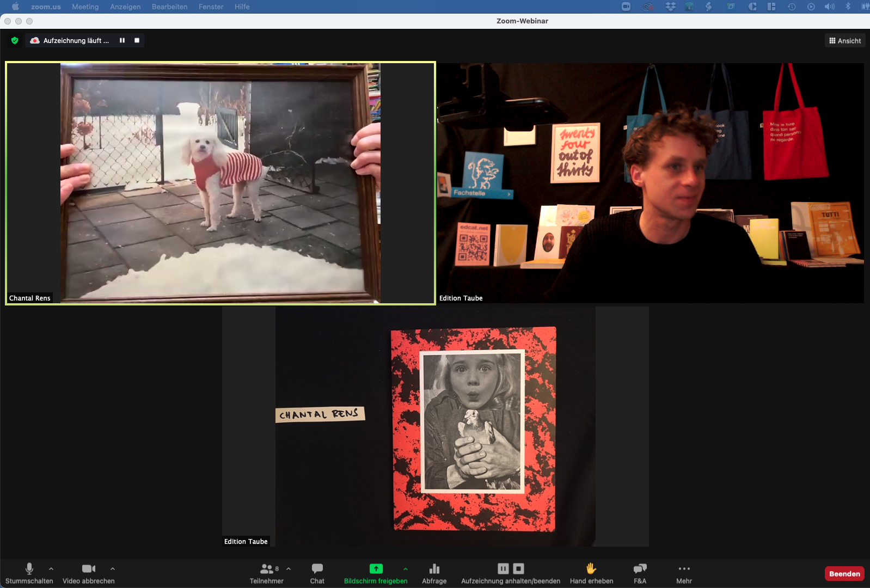
Task: Open the Chat panel
Action: coord(317,573)
